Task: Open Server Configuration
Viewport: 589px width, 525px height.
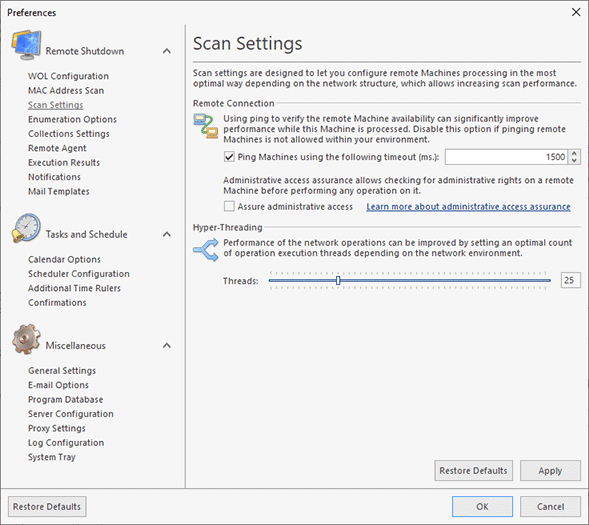Action: point(71,414)
